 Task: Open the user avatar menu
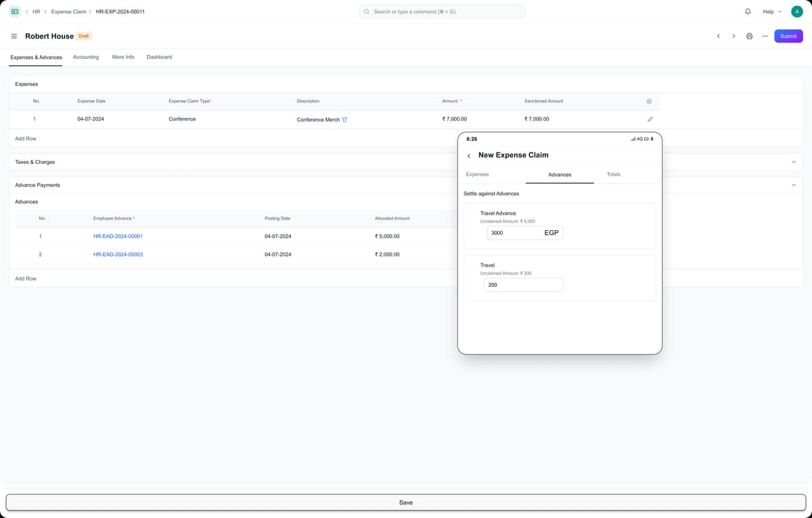tap(796, 12)
